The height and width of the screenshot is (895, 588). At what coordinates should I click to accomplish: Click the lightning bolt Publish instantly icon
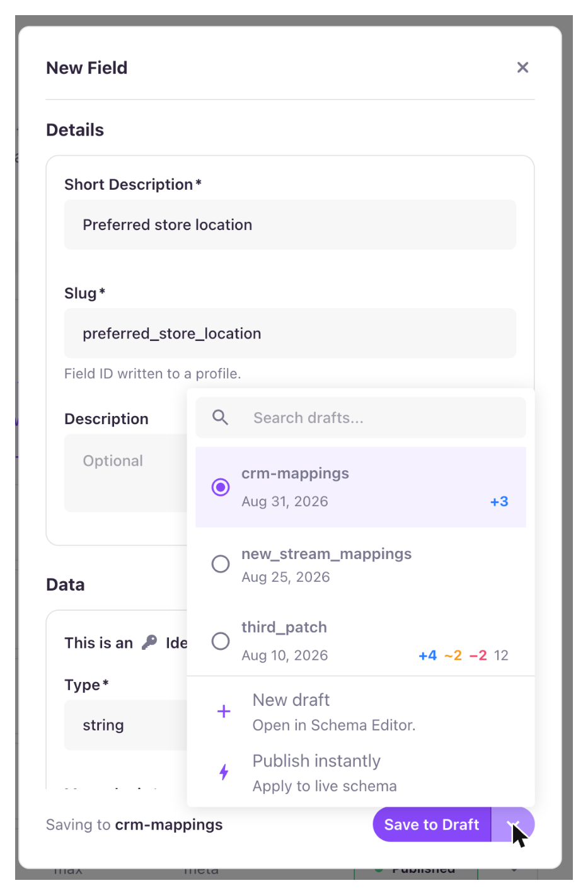224,772
